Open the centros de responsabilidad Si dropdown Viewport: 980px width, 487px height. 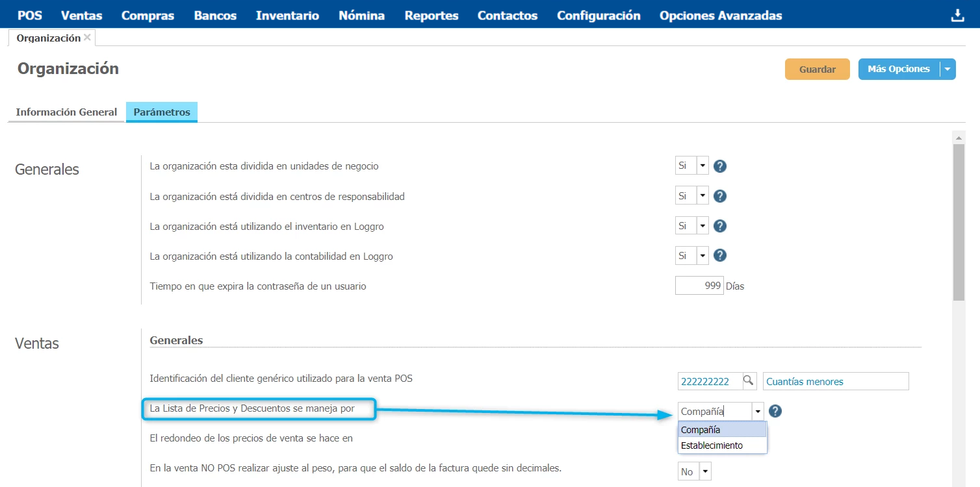[x=702, y=196]
